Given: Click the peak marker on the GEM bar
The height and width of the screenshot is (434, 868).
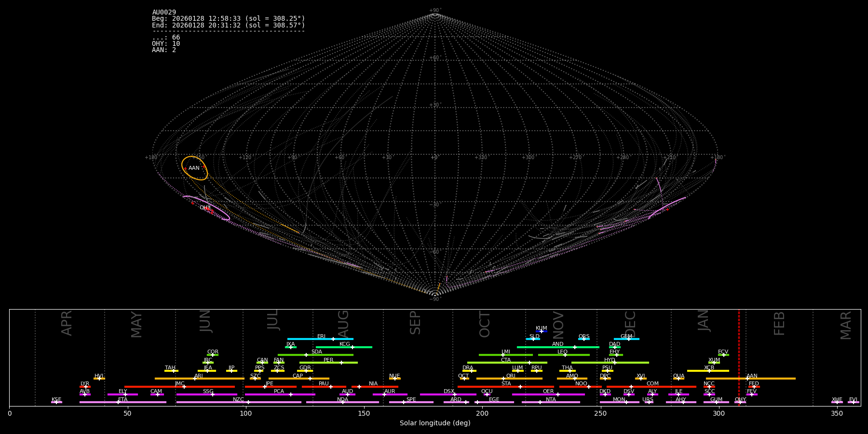Looking at the screenshot, I should (628, 339).
